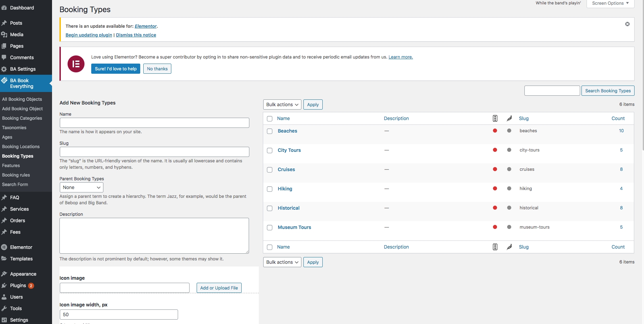The height and width of the screenshot is (324, 644).
Task: Open the Media library sidebar icon
Action: pos(4,34)
